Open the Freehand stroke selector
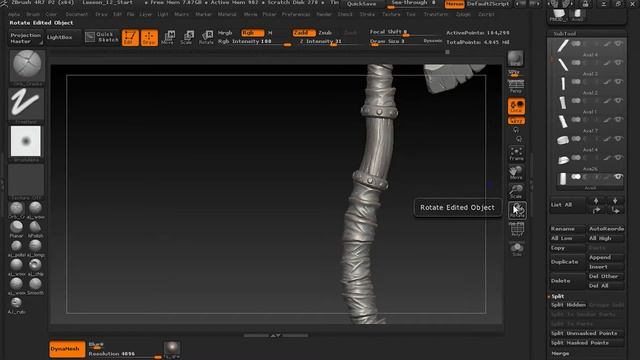Viewport: 640px width, 360px height. click(27, 104)
